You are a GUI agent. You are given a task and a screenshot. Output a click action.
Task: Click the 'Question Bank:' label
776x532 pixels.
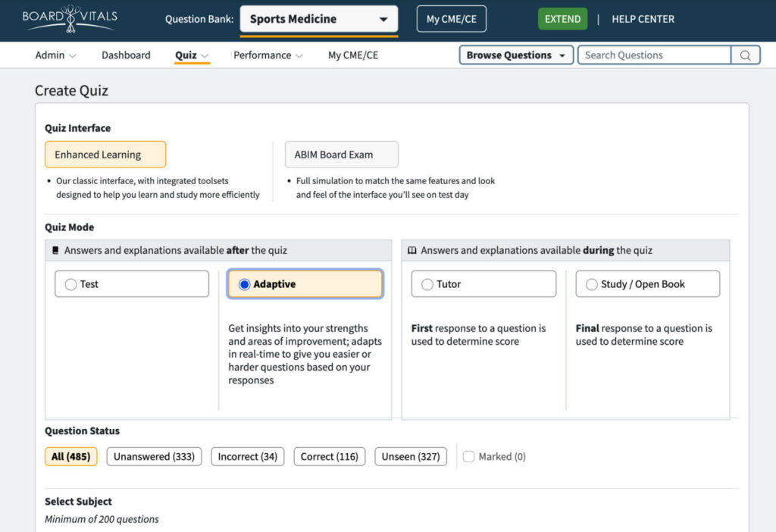[x=199, y=19]
